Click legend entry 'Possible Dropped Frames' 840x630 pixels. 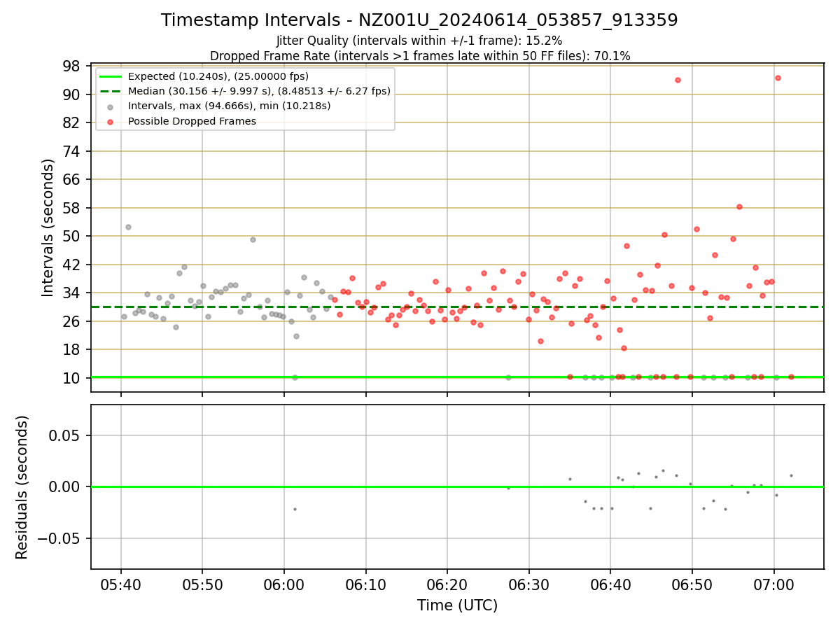coord(192,121)
